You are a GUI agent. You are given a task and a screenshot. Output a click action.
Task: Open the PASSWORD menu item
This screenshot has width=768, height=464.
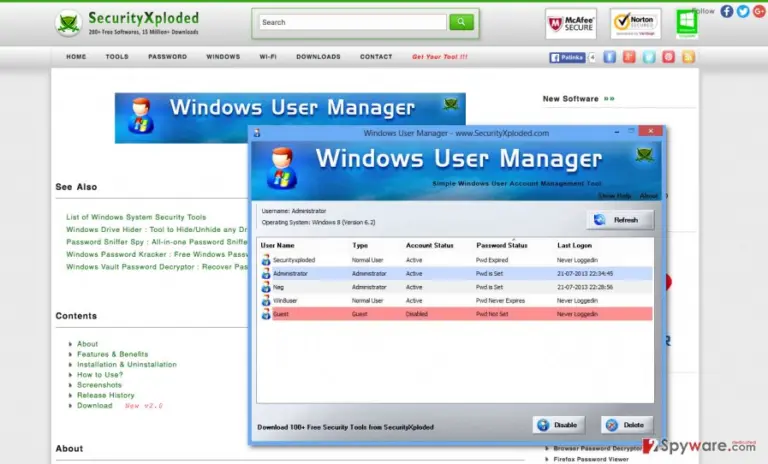(x=168, y=57)
